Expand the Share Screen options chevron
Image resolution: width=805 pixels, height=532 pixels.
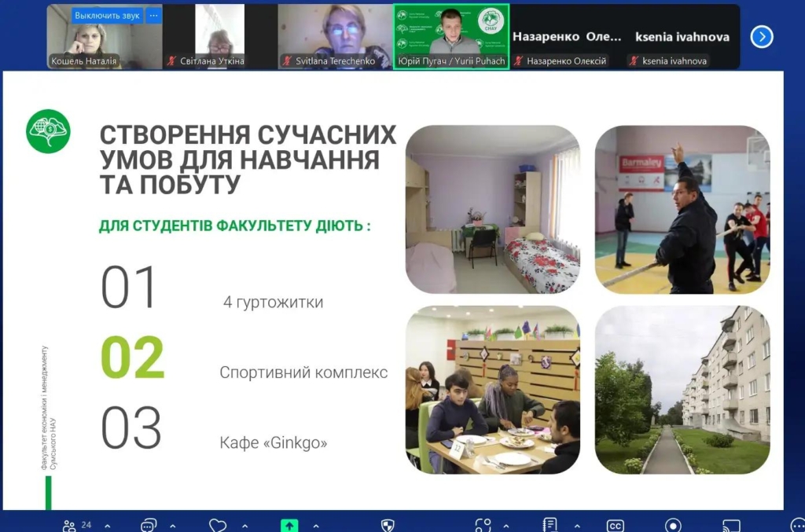pyautogui.click(x=316, y=526)
